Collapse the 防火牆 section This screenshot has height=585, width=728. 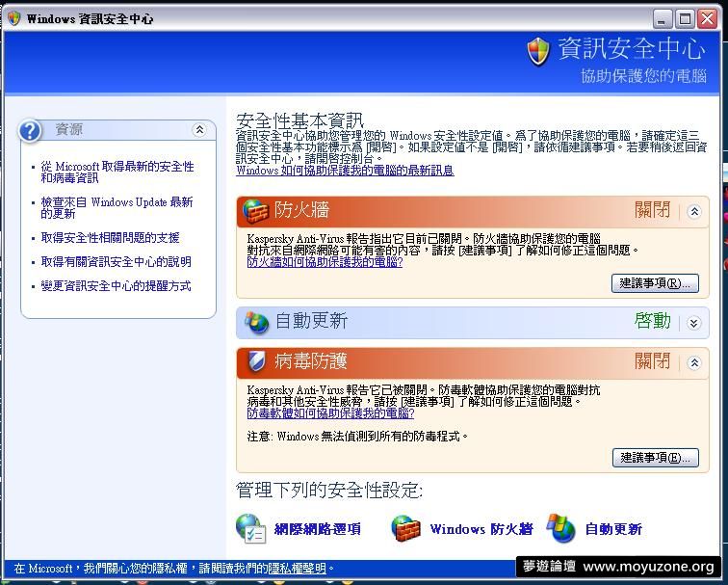pos(694,211)
